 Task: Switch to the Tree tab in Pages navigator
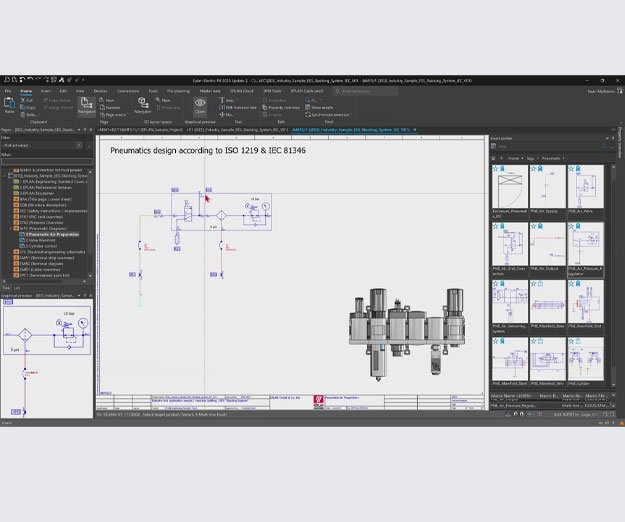6,288
